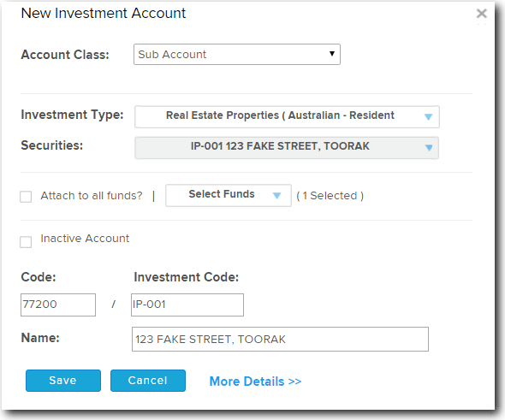The width and height of the screenshot is (505, 420).
Task: Open the Account Class combo box
Action: tap(237, 55)
